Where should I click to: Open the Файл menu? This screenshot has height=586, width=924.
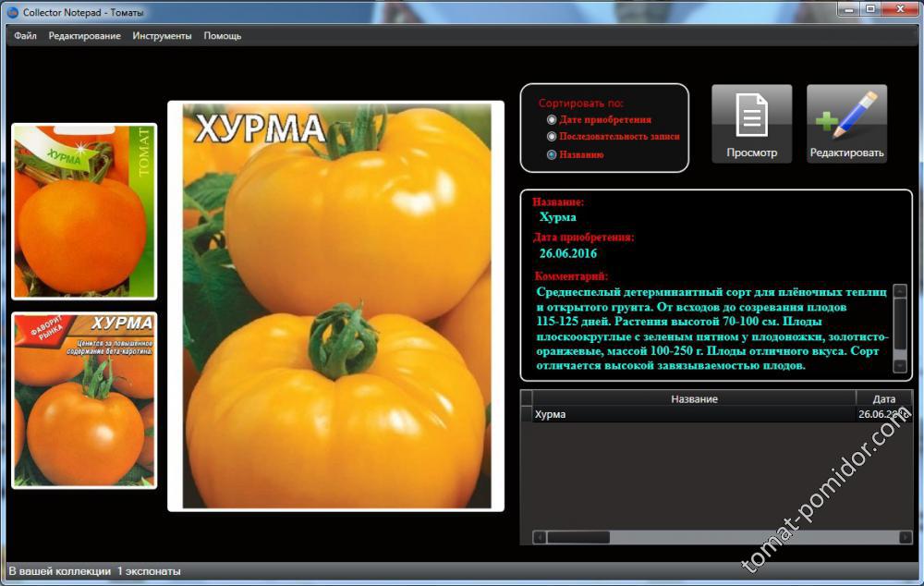[25, 36]
